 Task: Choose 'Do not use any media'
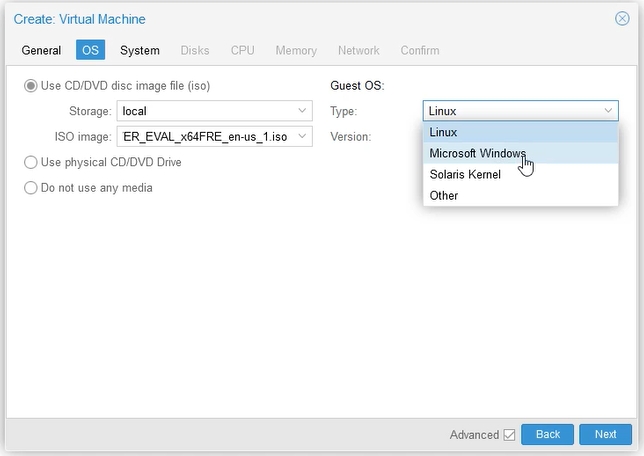31,187
